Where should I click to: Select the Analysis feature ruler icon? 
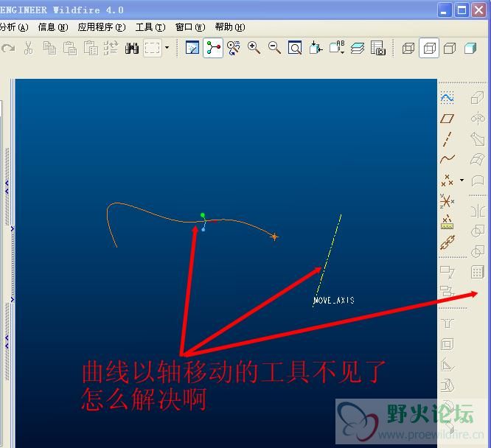coord(448,222)
